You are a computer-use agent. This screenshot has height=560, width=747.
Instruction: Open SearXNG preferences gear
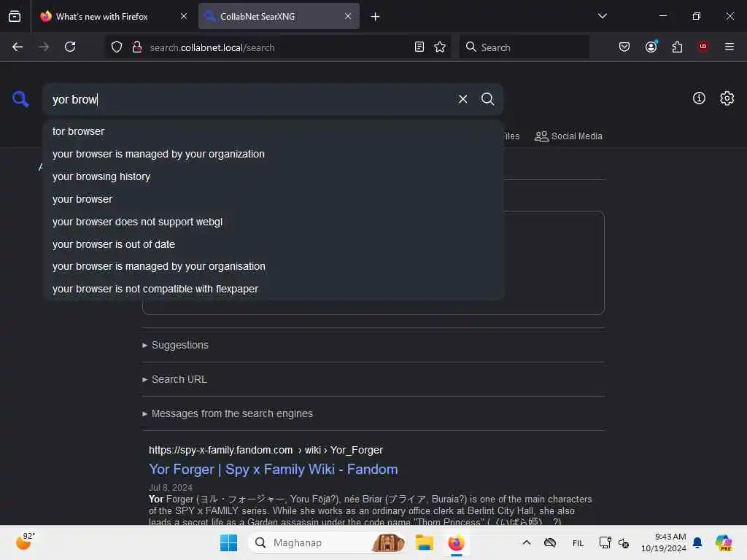(727, 98)
